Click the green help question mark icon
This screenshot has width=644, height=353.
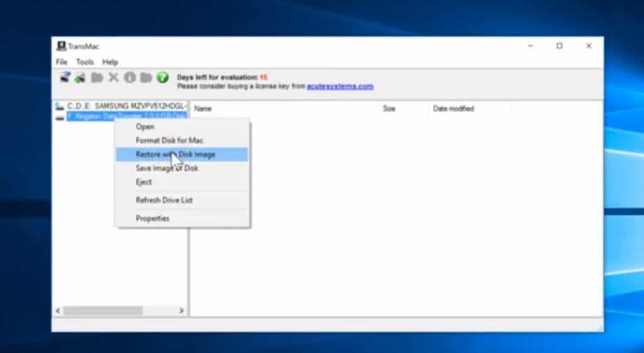[x=163, y=77]
